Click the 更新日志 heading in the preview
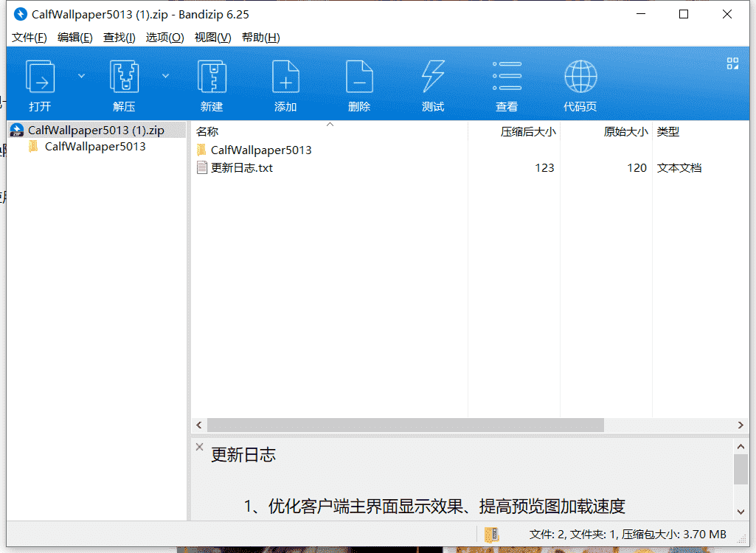The height and width of the screenshot is (553, 756). (243, 455)
